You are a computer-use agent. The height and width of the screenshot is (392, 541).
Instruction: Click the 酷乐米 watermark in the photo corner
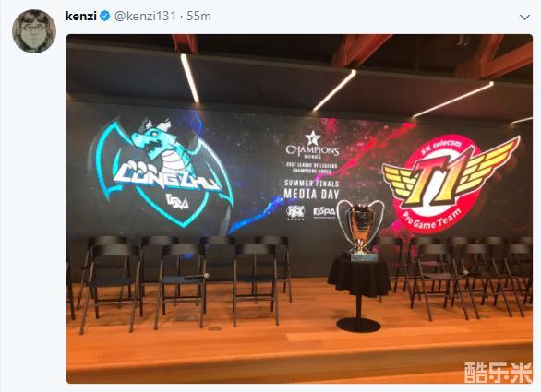[498, 373]
